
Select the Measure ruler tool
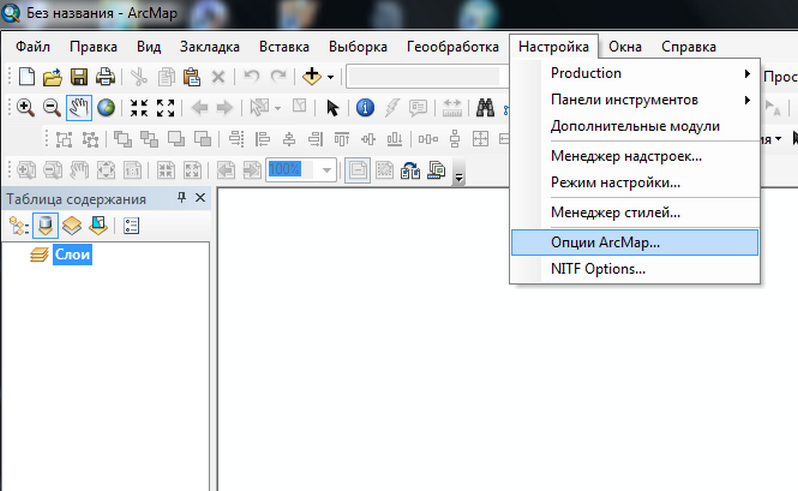pos(452,108)
